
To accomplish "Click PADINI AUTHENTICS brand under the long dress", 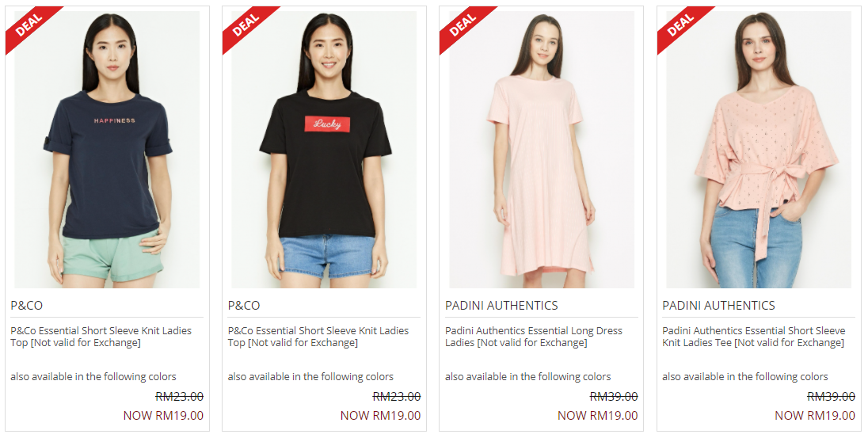I will coord(501,306).
